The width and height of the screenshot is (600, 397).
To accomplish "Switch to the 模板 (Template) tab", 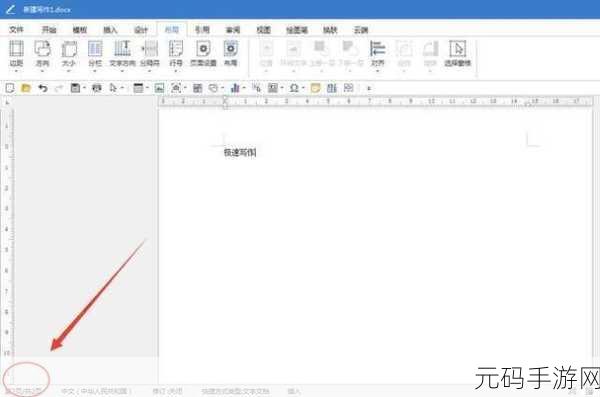I will [x=80, y=29].
